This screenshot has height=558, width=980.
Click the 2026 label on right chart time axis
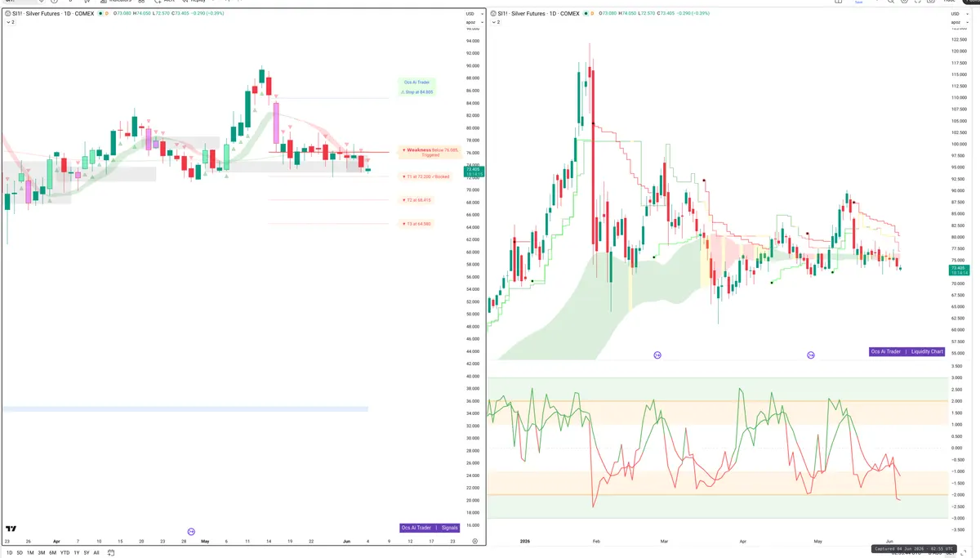525,541
